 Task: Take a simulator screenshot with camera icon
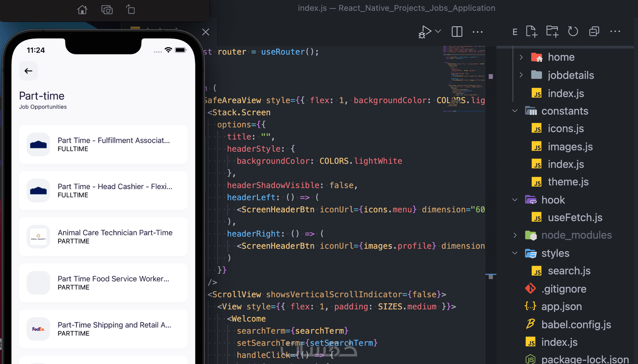coord(107,10)
